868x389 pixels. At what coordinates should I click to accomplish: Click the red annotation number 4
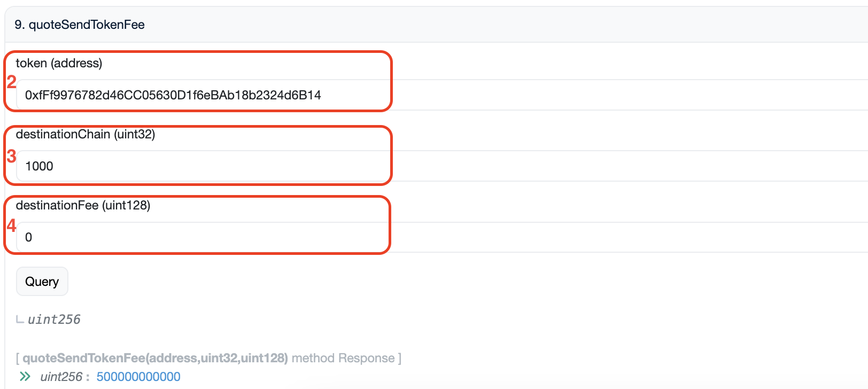coord(11,225)
